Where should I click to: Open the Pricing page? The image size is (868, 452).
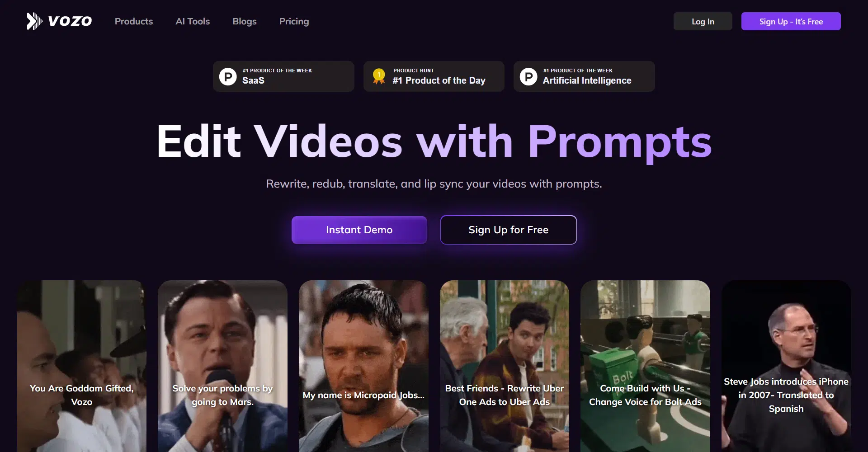tap(294, 21)
